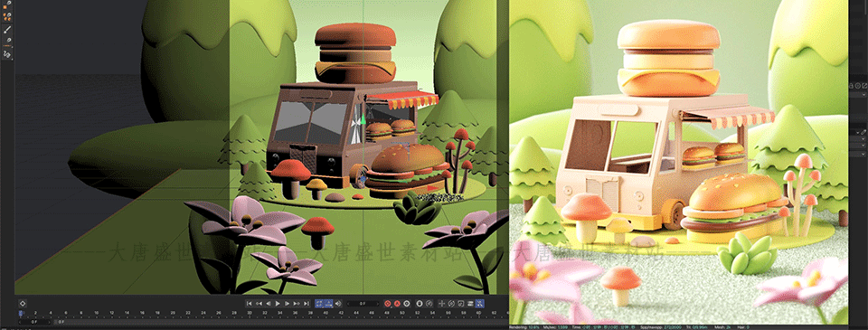
Task: Click the burger on the truck roof in viewport
Action: [x=355, y=52]
